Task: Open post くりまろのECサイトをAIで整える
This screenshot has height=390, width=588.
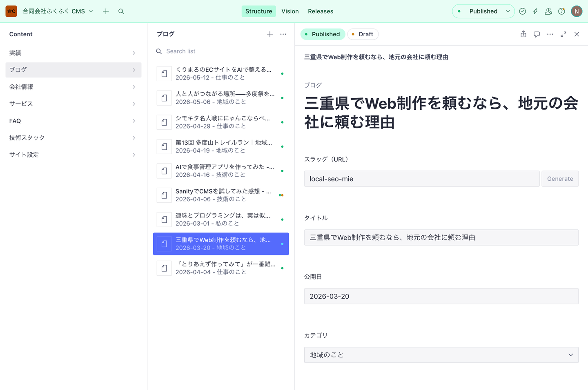Action: tap(221, 73)
